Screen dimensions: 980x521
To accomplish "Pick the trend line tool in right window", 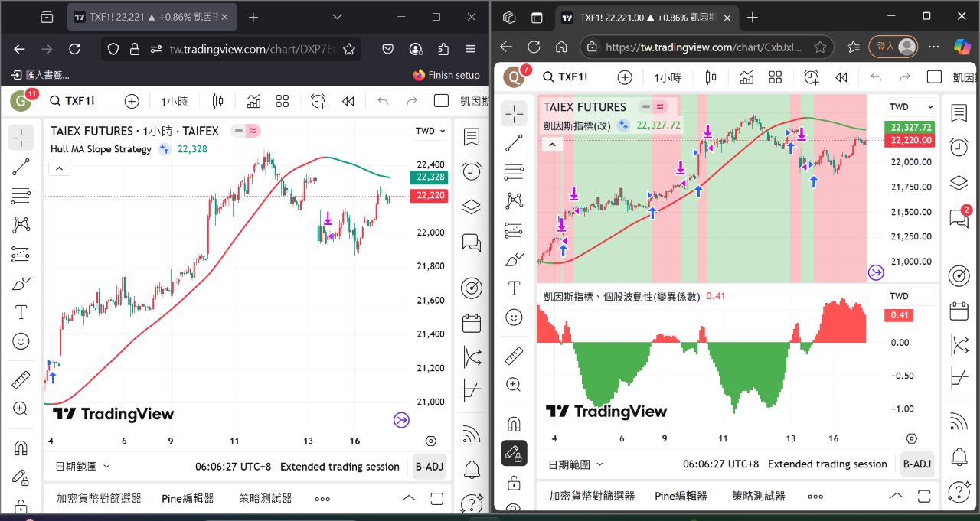I will pyautogui.click(x=514, y=143).
